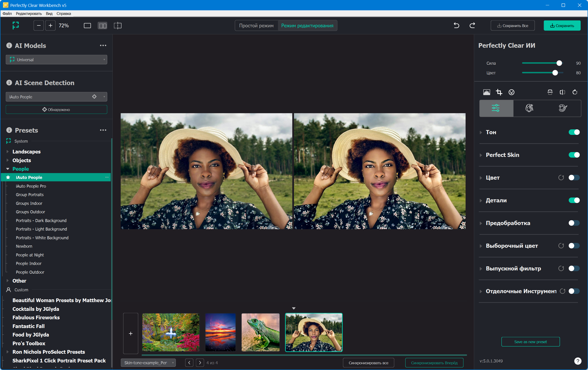
Task: Open the paint palette adjustments tab icon
Action: tap(563, 108)
